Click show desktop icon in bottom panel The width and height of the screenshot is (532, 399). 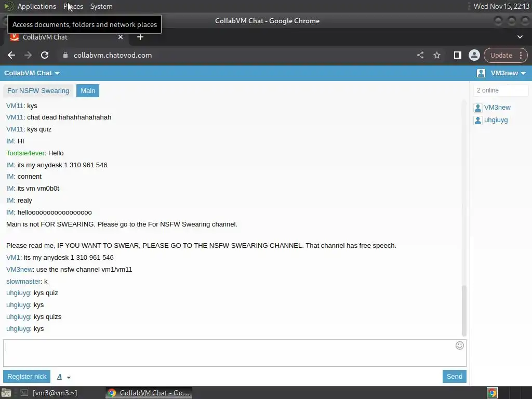click(x=6, y=393)
